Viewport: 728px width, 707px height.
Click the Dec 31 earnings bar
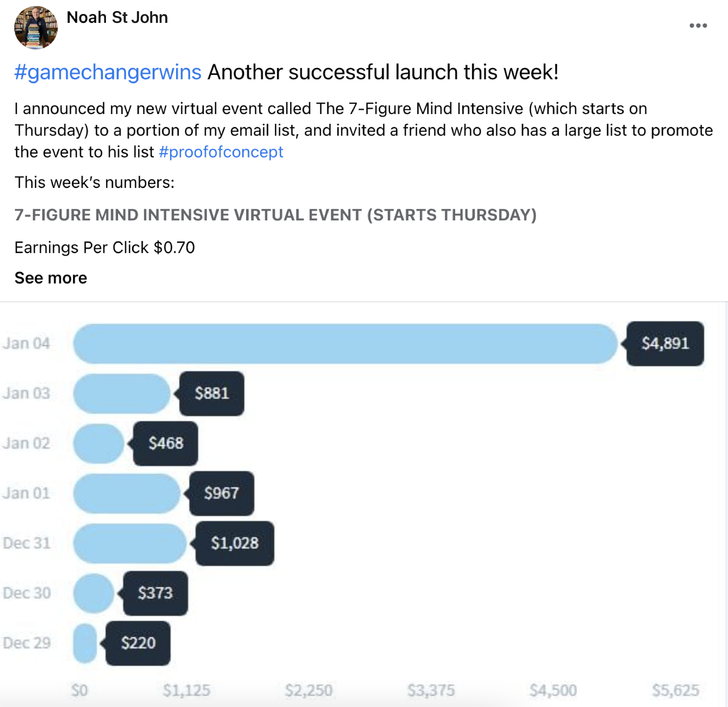click(130, 543)
